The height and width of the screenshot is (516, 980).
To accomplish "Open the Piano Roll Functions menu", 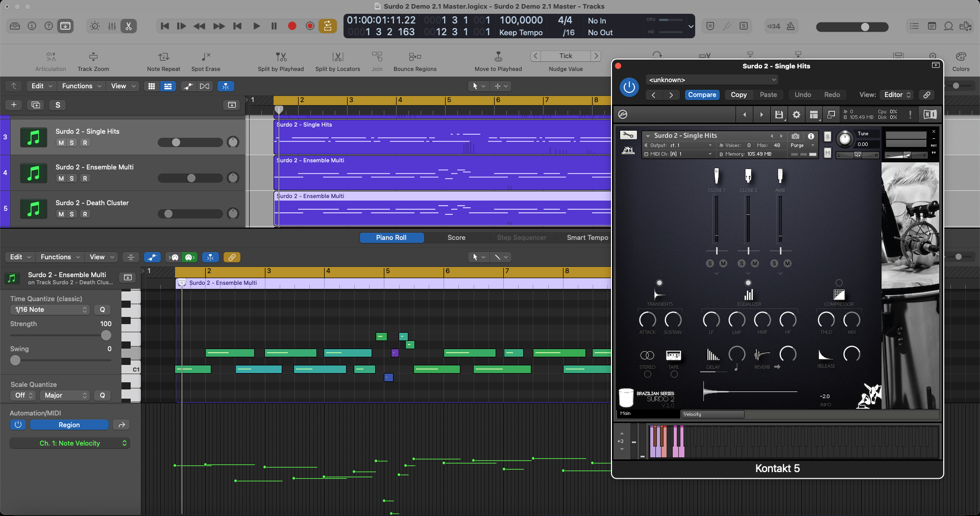I will [x=60, y=257].
